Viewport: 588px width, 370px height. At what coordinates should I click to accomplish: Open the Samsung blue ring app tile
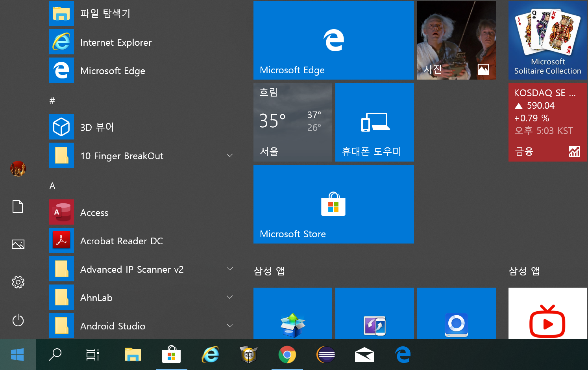click(x=457, y=313)
